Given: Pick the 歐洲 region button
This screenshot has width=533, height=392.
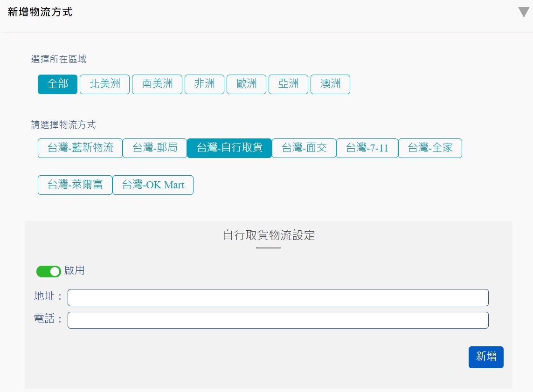Looking at the screenshot, I should pyautogui.click(x=246, y=84).
